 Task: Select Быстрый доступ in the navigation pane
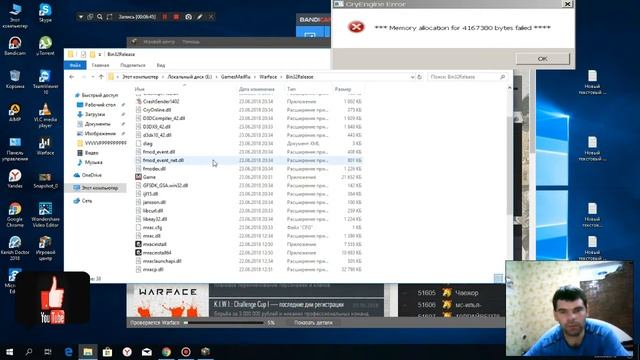(x=99, y=95)
